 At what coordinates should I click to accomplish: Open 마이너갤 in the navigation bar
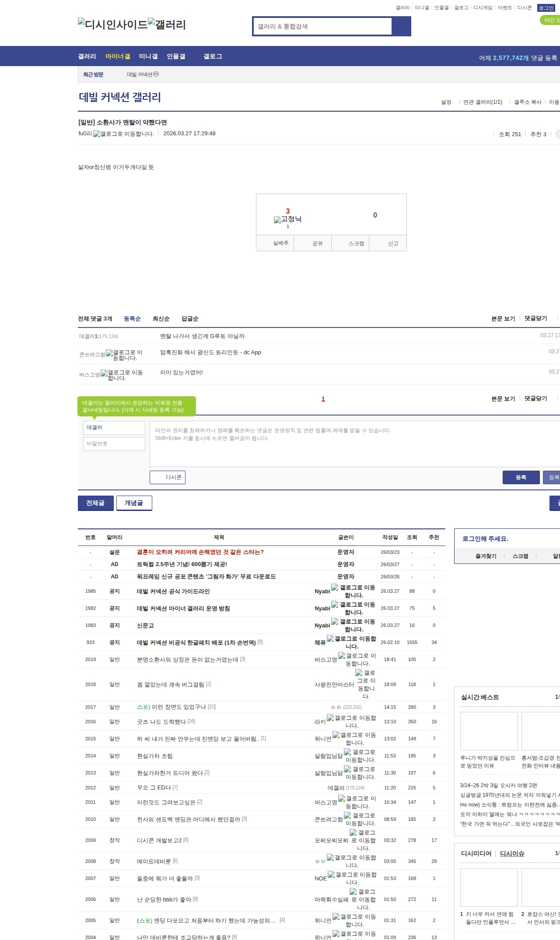point(118,56)
